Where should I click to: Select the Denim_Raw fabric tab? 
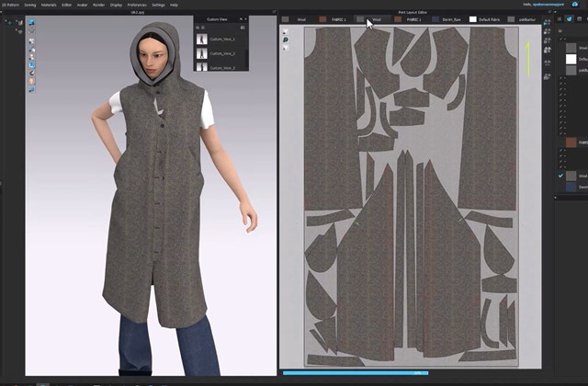(x=452, y=18)
